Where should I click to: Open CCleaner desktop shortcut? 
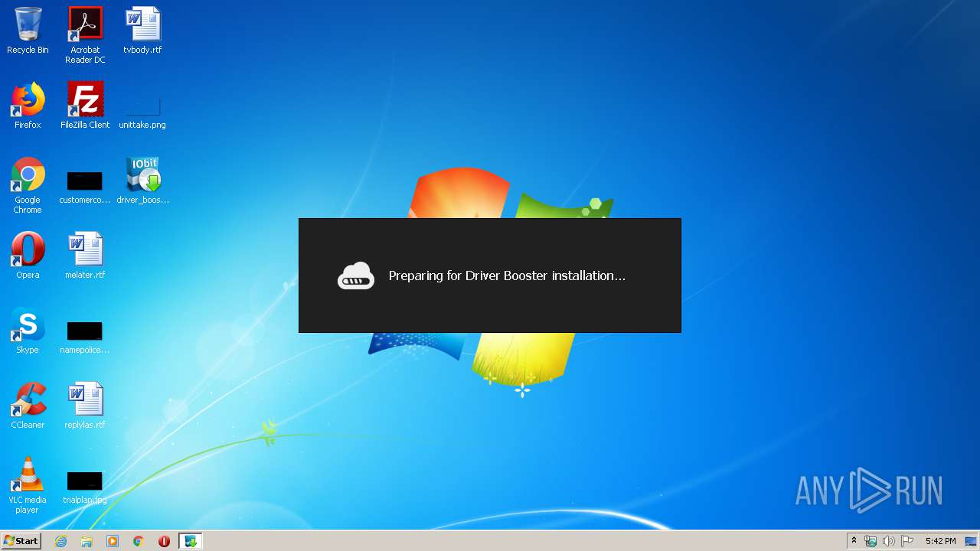point(28,406)
